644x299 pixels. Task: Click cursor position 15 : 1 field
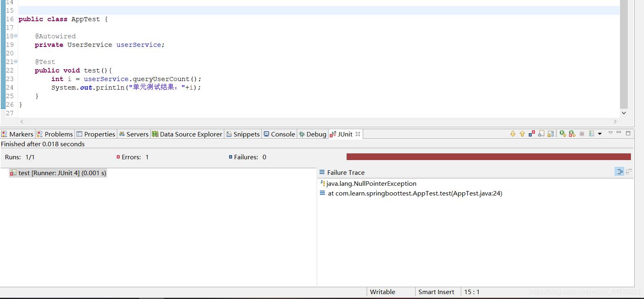[472, 292]
